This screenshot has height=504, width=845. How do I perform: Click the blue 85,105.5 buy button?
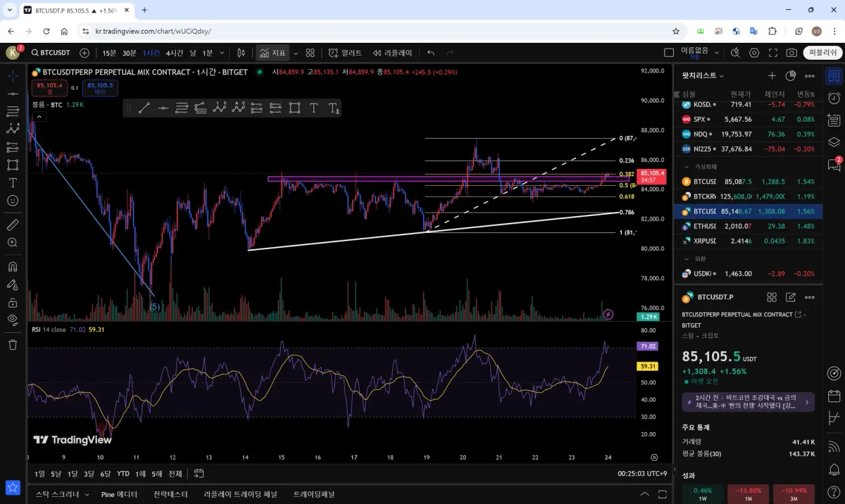pyautogui.click(x=100, y=88)
